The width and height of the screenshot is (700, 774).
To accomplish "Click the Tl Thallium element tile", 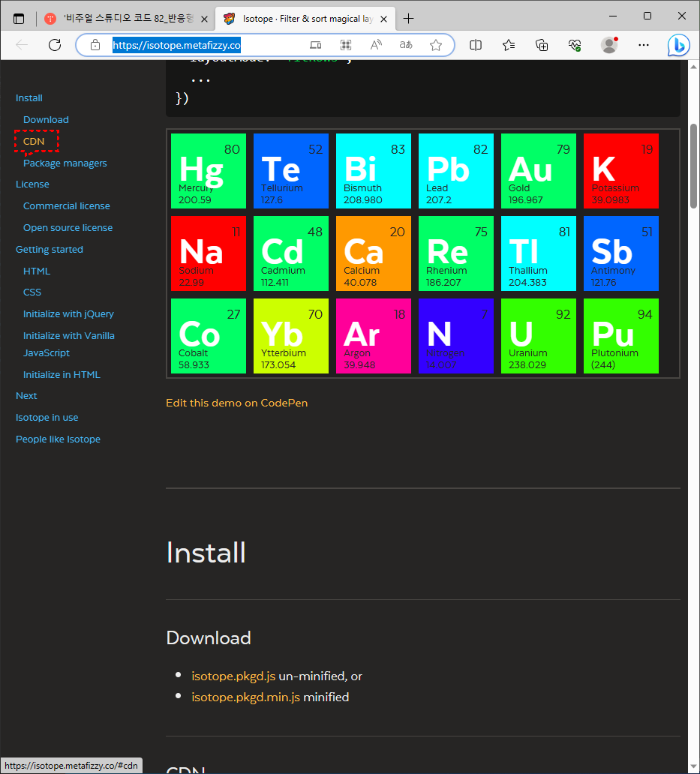I will 538,253.
